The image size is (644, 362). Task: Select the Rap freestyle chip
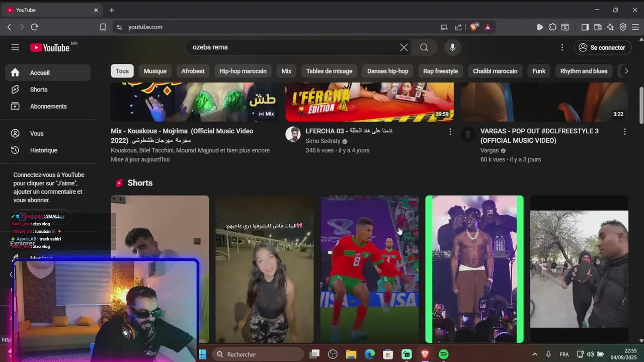tap(440, 71)
